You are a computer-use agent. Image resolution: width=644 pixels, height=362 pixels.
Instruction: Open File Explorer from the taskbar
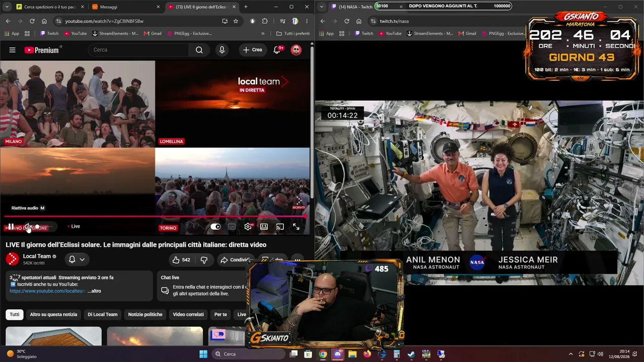pyautogui.click(x=352, y=354)
